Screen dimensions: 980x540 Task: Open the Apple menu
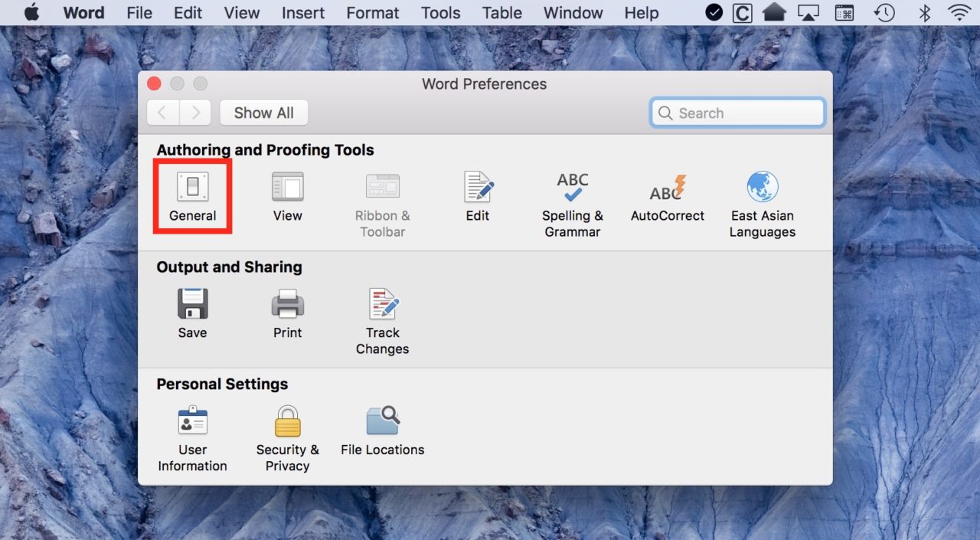tap(31, 12)
